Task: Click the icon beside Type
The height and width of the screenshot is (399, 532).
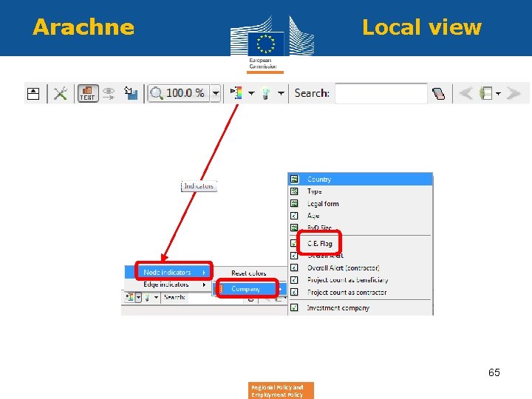Action: (294, 191)
